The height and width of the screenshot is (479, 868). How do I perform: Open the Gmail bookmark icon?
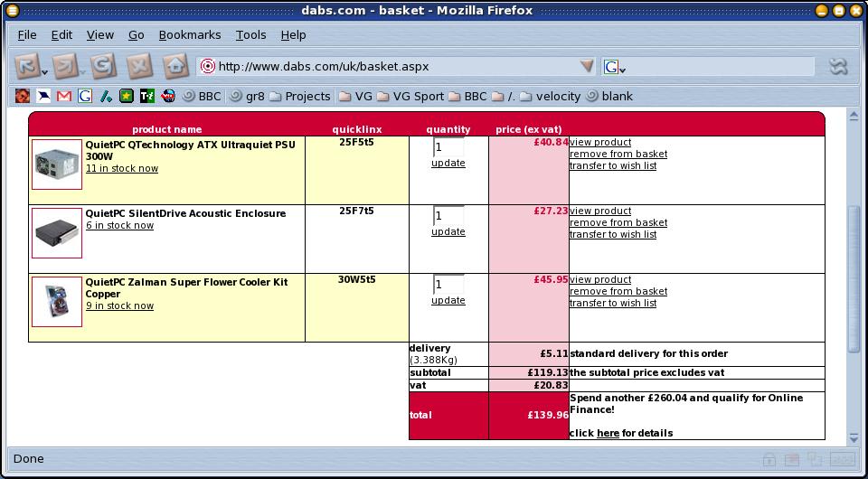pos(64,96)
